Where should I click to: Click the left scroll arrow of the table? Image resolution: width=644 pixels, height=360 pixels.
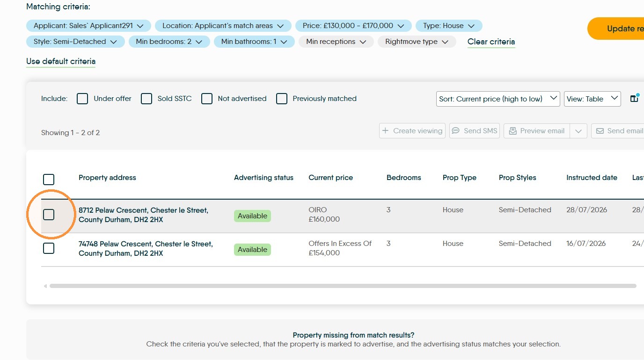pyautogui.click(x=45, y=286)
